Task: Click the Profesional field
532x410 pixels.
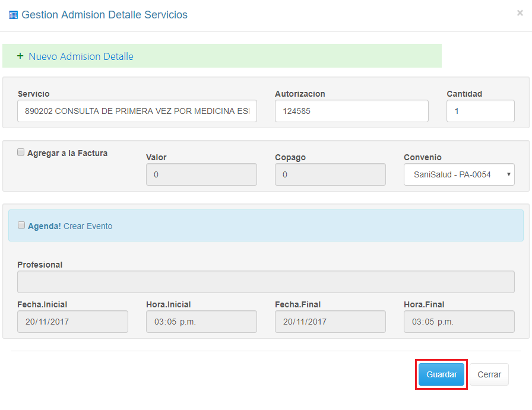Action: [x=266, y=282]
